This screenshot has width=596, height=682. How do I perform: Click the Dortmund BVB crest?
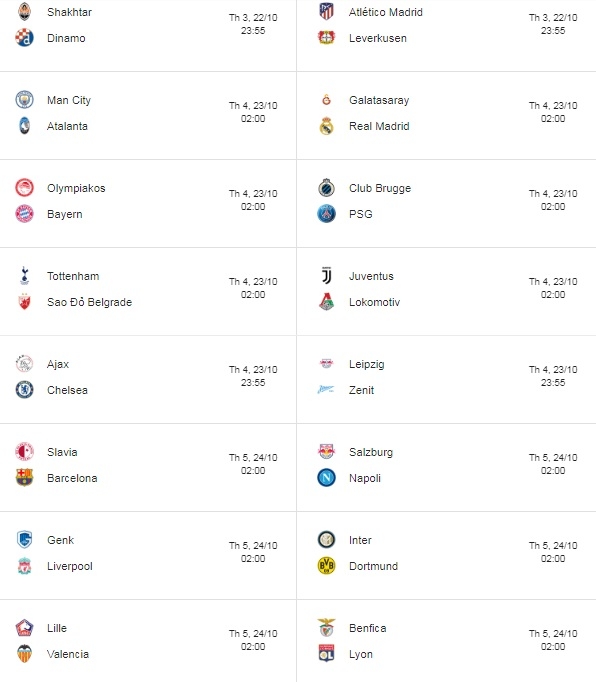326,565
